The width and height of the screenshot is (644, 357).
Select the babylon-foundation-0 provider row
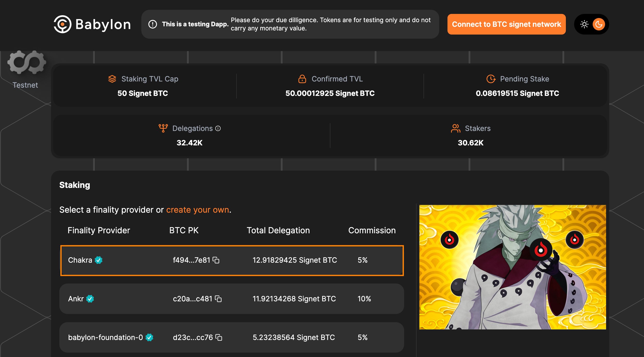click(232, 337)
